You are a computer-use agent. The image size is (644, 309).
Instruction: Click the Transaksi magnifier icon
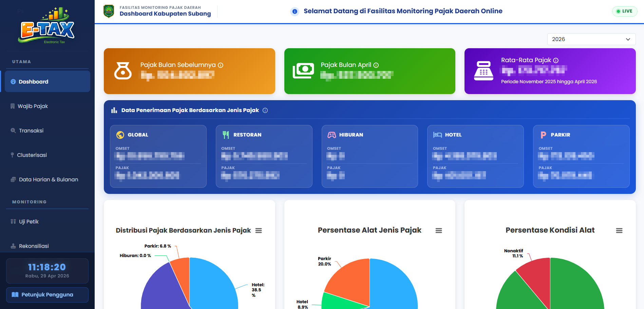click(13, 130)
